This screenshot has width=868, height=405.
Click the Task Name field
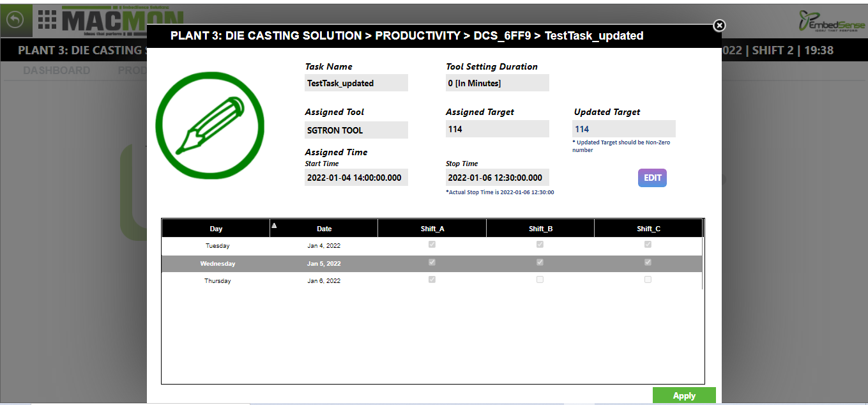356,83
